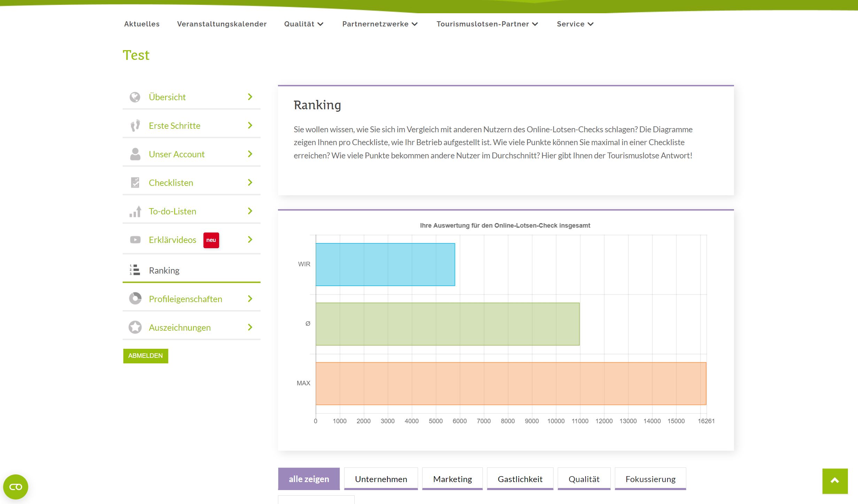Go to the Veranstaltungskalender page

point(222,24)
